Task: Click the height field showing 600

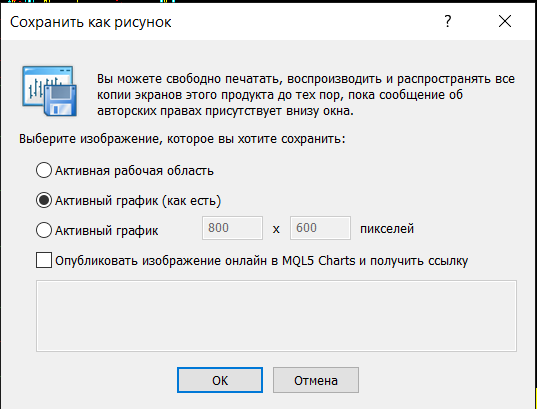Action: click(320, 228)
